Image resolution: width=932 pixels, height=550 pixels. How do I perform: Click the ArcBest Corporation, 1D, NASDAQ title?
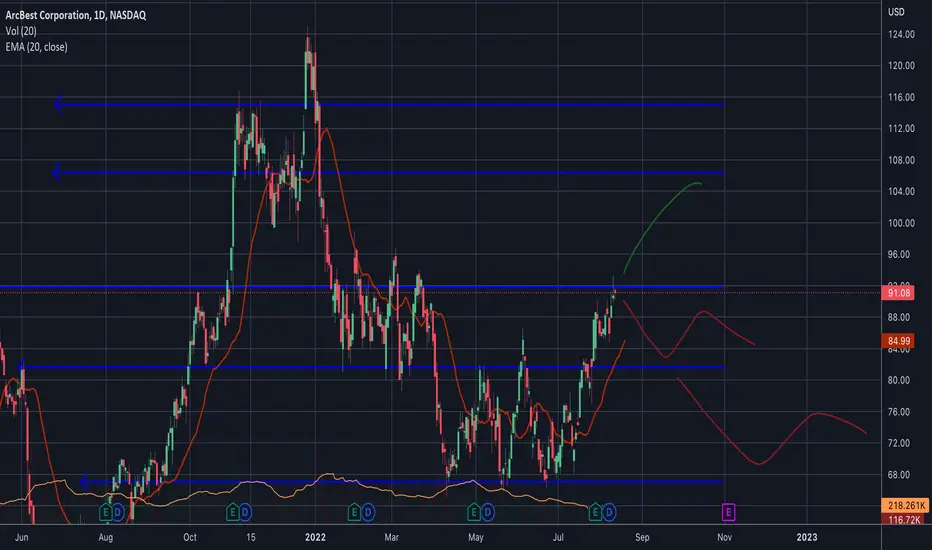[x=75, y=15]
